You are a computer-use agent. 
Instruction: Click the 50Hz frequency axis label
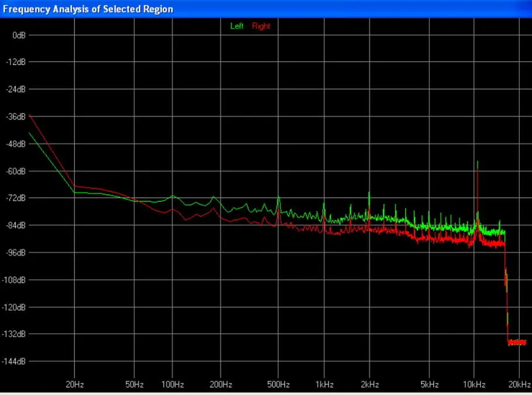pos(134,384)
